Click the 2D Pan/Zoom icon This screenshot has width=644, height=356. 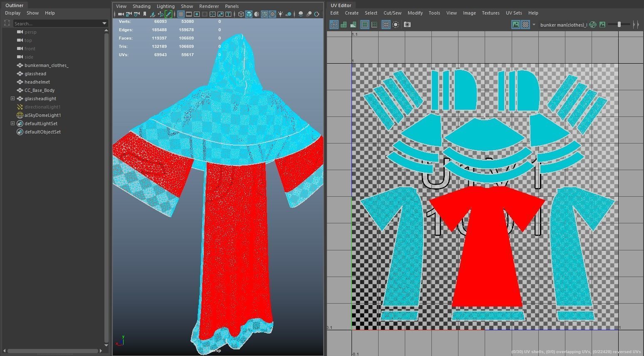[x=161, y=14]
